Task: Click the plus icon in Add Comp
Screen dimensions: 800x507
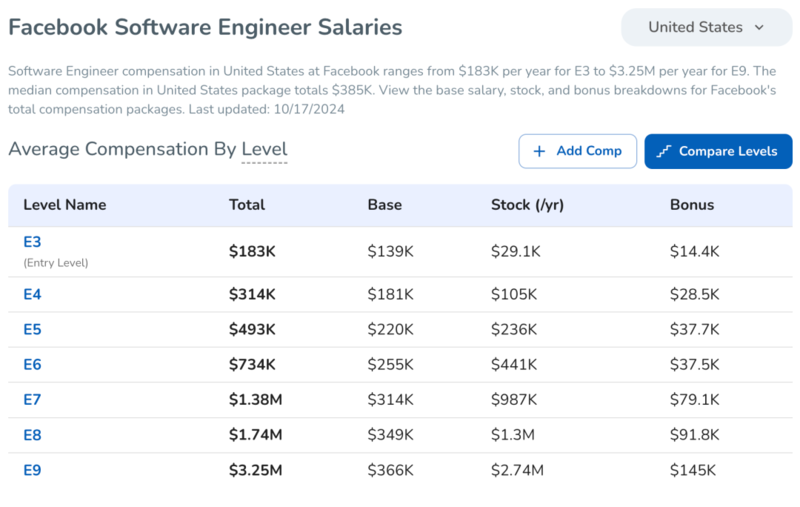Action: coord(539,151)
